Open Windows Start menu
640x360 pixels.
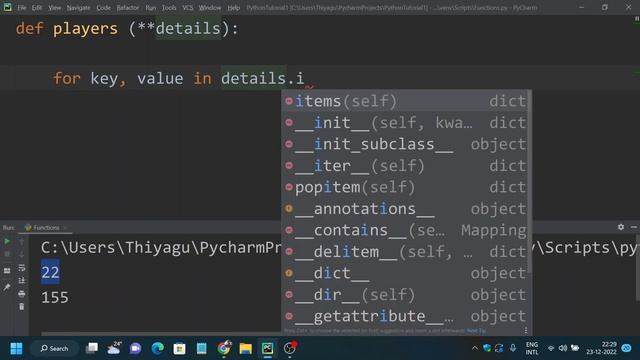click(16, 349)
